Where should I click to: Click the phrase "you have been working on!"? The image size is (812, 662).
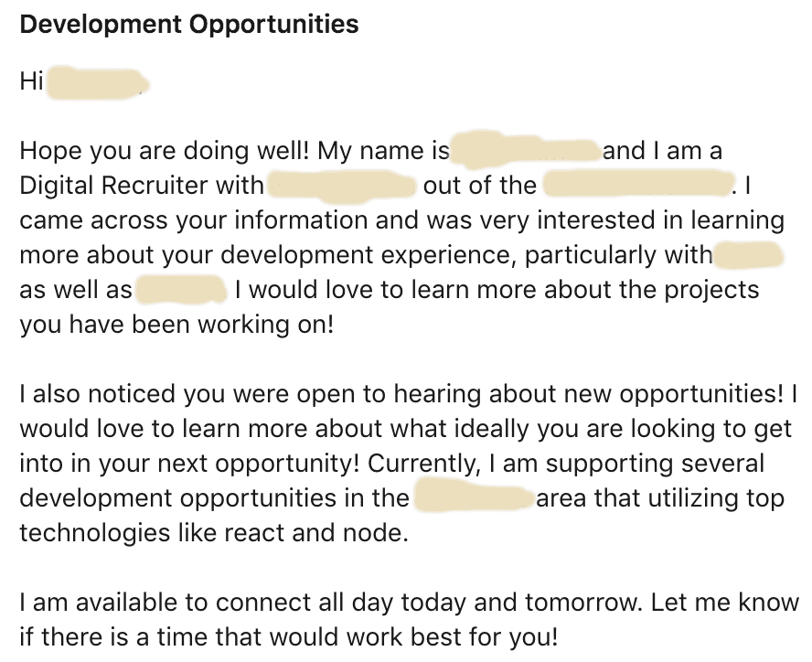pyautogui.click(x=176, y=325)
